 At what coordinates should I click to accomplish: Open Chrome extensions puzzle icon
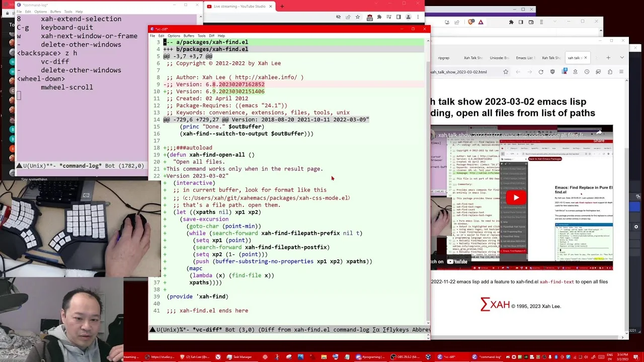click(x=379, y=17)
